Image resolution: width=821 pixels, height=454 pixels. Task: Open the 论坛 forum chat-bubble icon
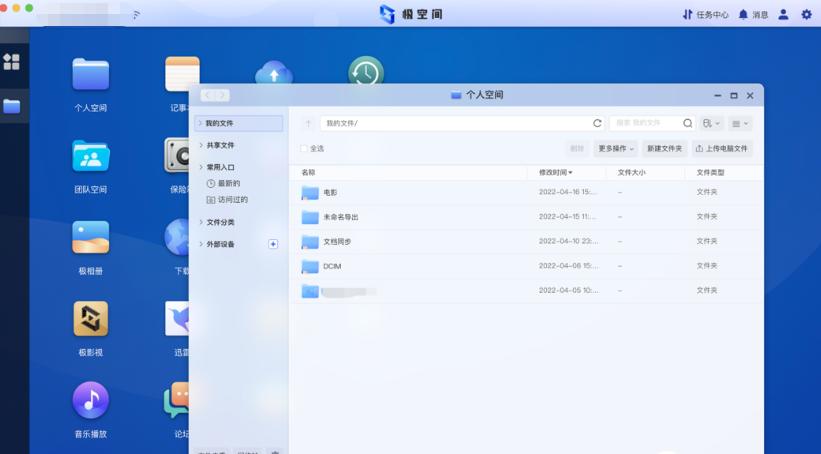tap(176, 400)
